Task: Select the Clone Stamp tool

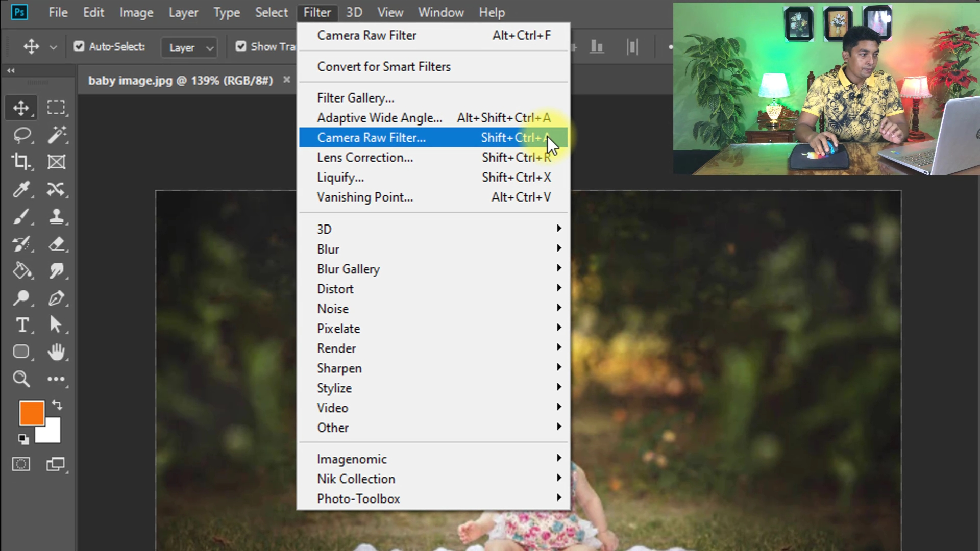Action: [56, 217]
